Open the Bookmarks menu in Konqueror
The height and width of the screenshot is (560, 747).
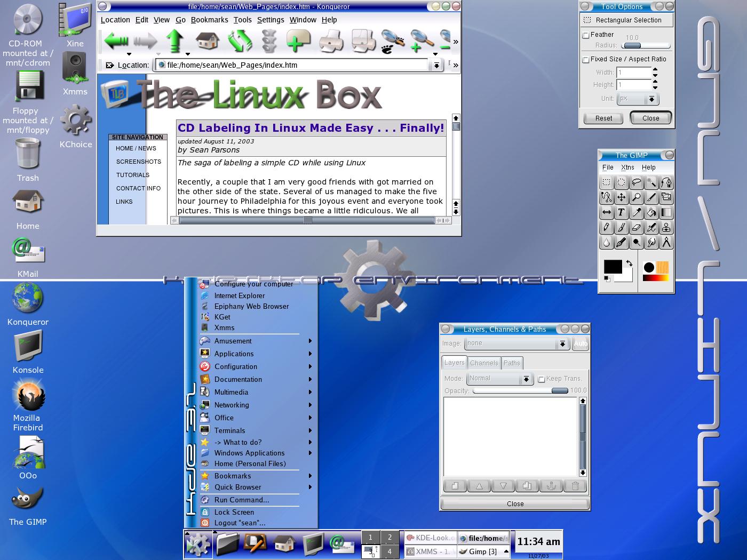[x=209, y=20]
